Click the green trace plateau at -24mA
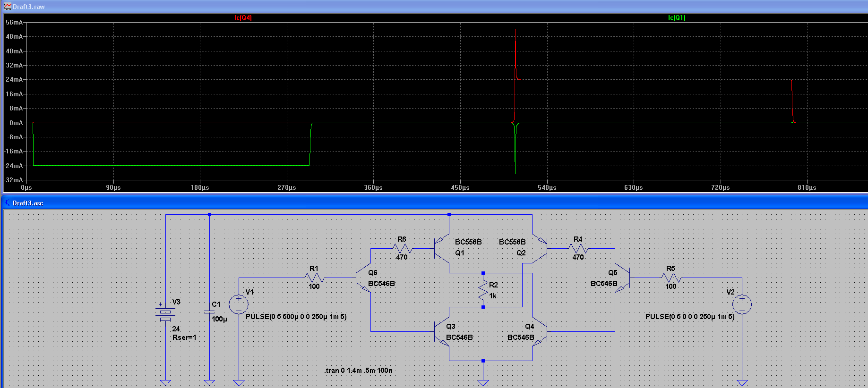The width and height of the screenshot is (868, 388). [x=171, y=165]
